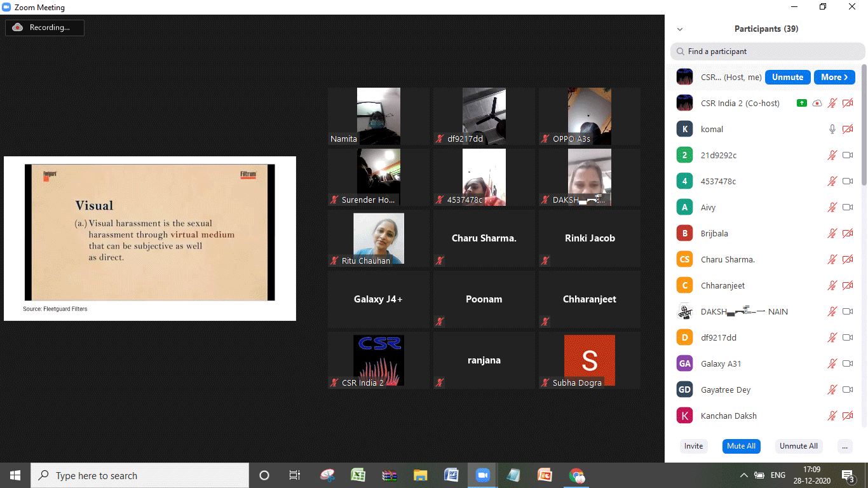868x488 pixels.
Task: Unmute yourself using the Unmute button
Action: [x=787, y=77]
